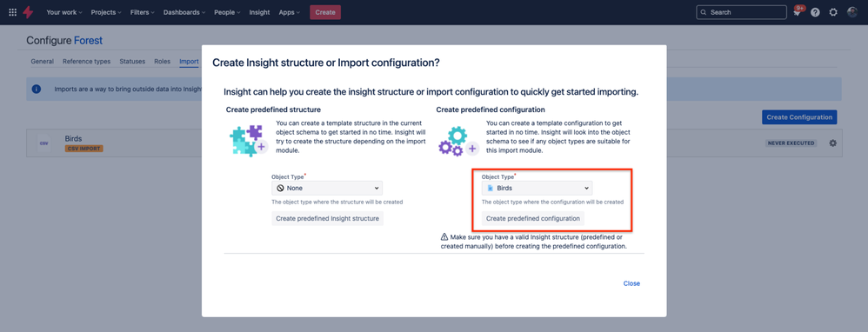Viewport: 868px width, 332px height.
Task: Open the gear icon for Birds import row
Action: pos(832,143)
